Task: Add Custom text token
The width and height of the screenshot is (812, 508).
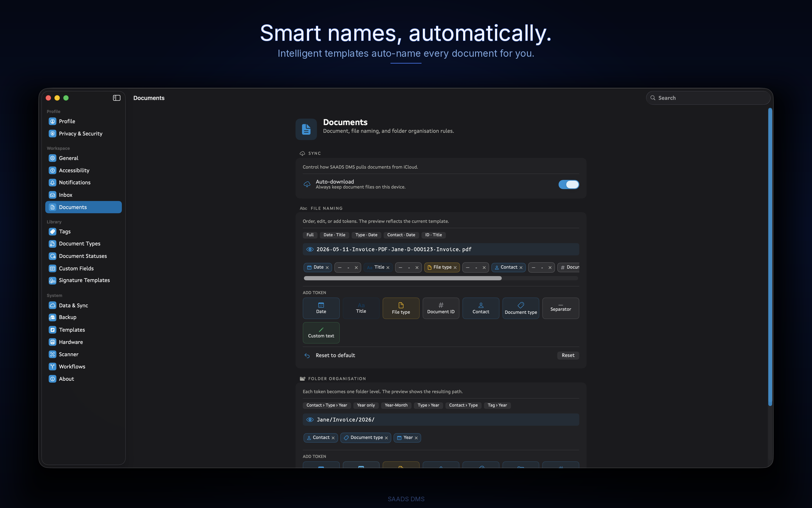Action: pyautogui.click(x=321, y=333)
